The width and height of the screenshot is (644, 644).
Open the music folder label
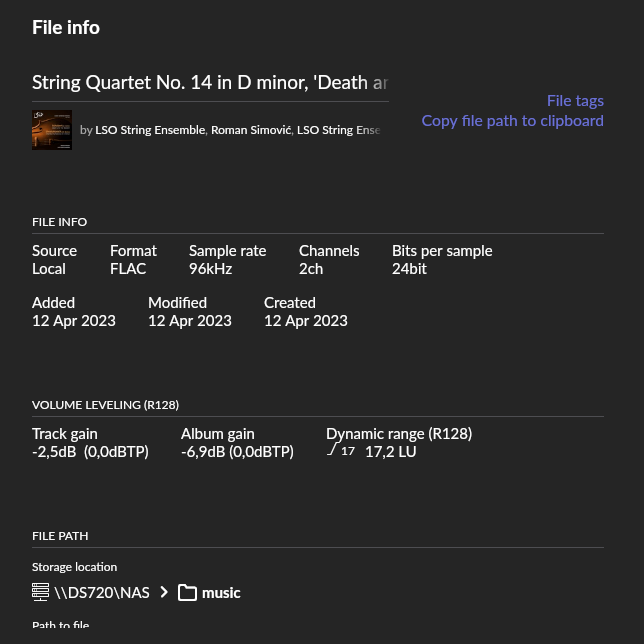pos(221,593)
